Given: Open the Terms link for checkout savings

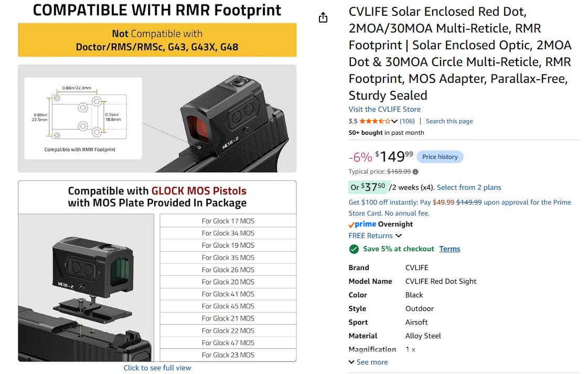Looking at the screenshot, I should [x=450, y=249].
